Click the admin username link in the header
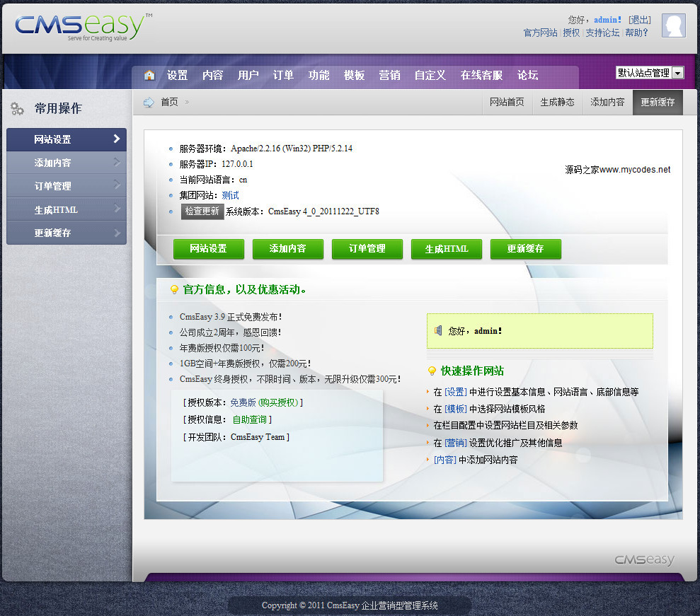 click(607, 20)
